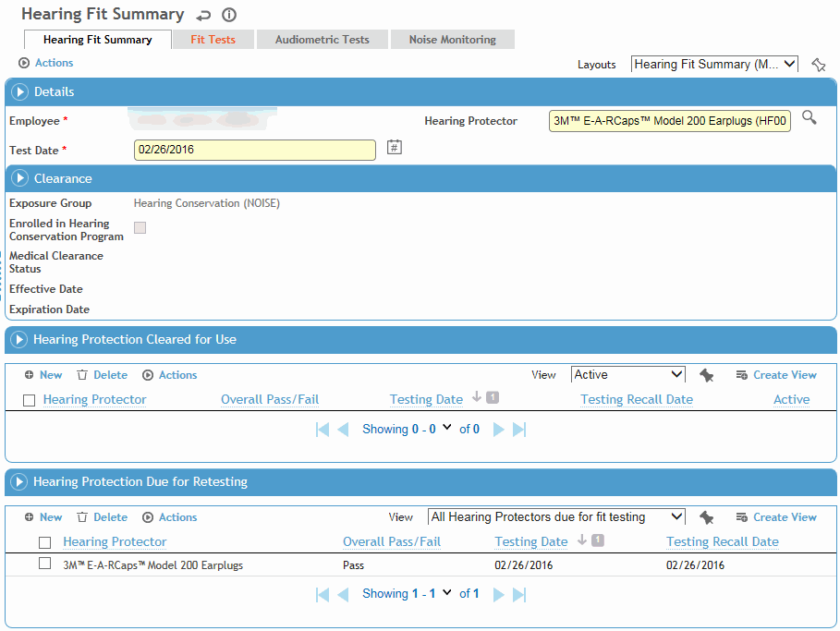Click the magnifier icon beside Hearing Protector field
The image size is (840, 631).
click(809, 117)
